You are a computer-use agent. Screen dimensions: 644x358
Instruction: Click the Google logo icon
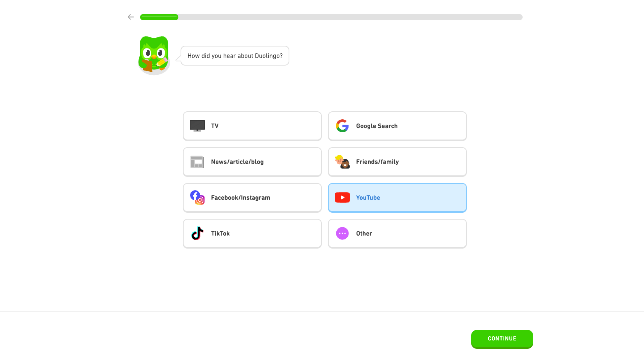pos(342,126)
